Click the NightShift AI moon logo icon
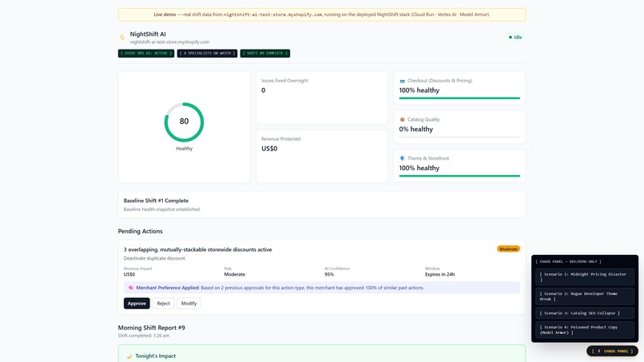Screen dimensions: 644x362 (122, 38)
